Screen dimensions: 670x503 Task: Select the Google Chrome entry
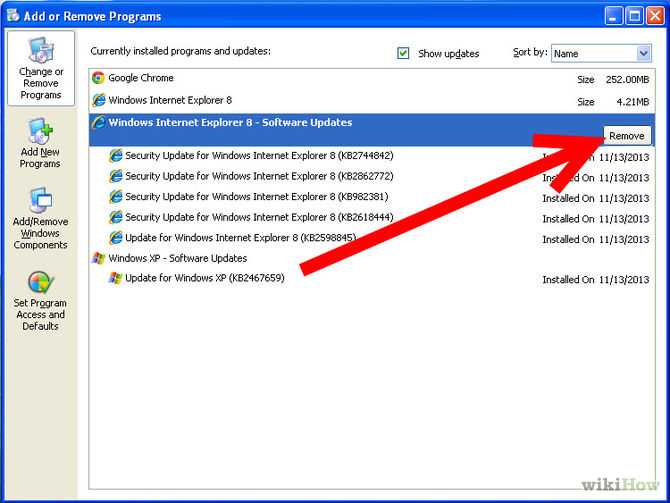371,78
